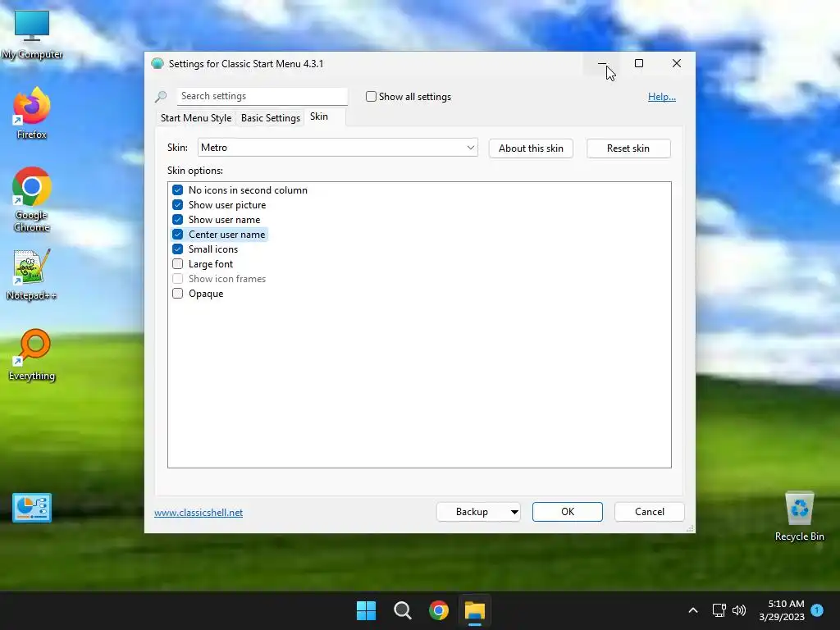Open Notepad++ desktop shortcut
The width and height of the screenshot is (840, 630).
[32, 274]
